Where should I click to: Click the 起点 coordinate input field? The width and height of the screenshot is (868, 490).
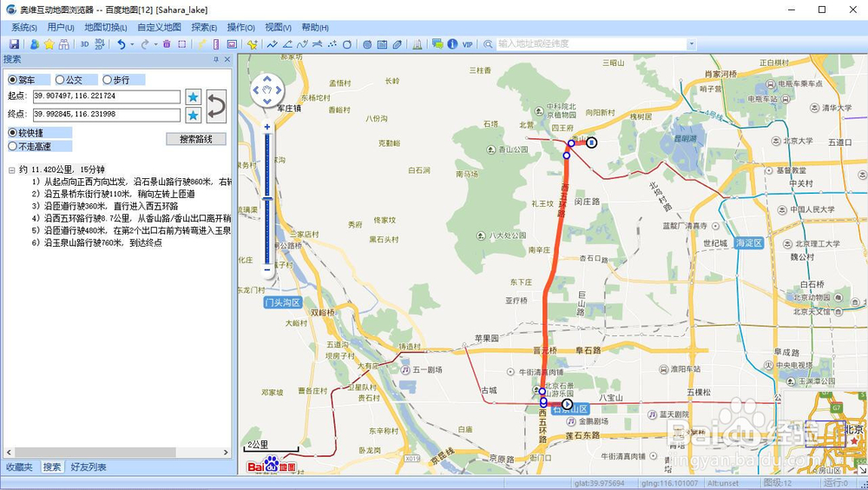107,96
